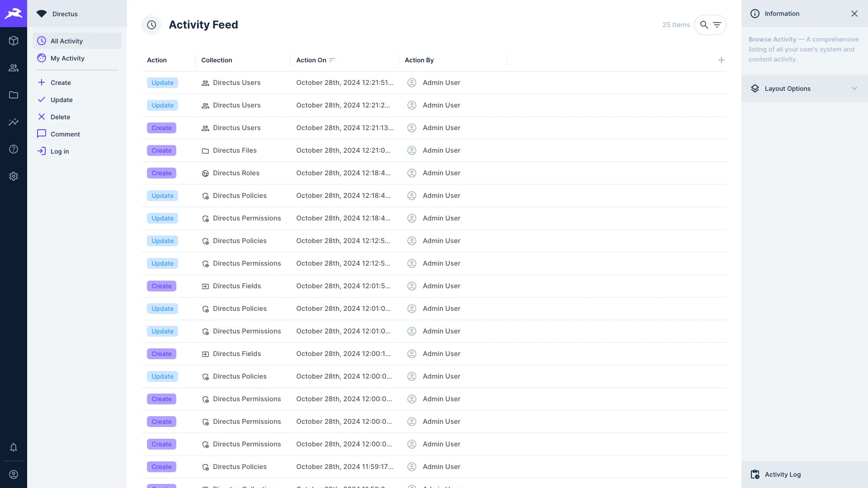Open notifications via the bell icon
The height and width of the screenshot is (488, 868).
pos(14,447)
